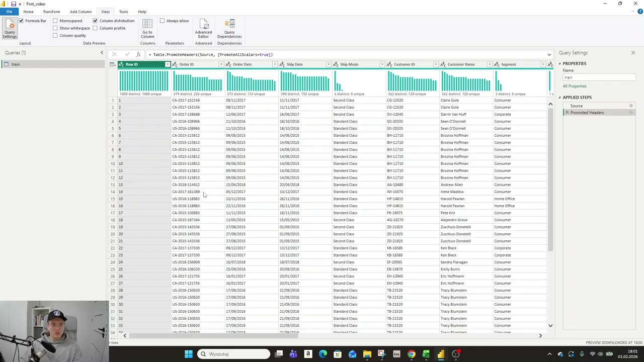The height and width of the screenshot is (362, 644).
Task: Open Customer Name column filter dropdown
Action: [x=490, y=64]
